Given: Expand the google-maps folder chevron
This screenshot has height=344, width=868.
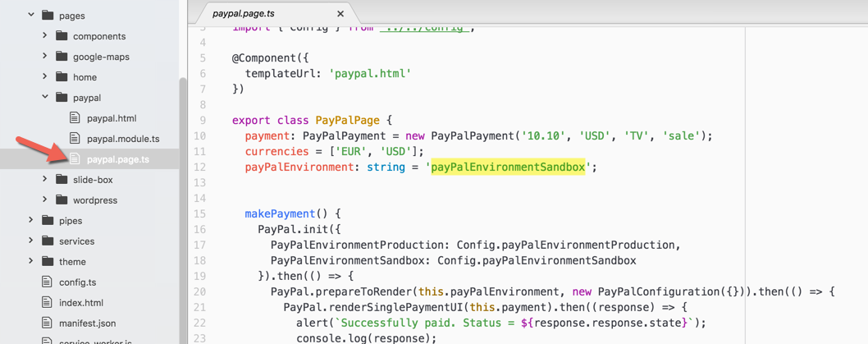Looking at the screenshot, I should point(45,57).
